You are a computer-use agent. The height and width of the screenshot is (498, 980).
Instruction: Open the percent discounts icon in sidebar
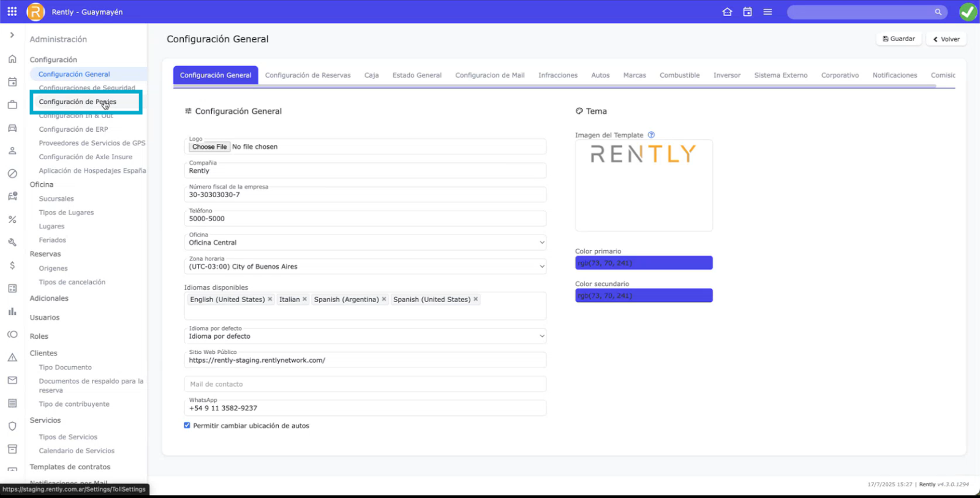click(x=12, y=219)
